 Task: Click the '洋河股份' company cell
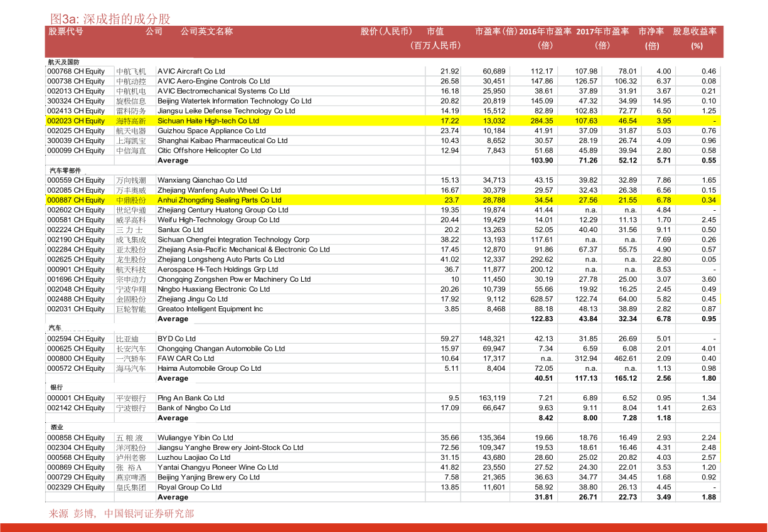(131, 448)
